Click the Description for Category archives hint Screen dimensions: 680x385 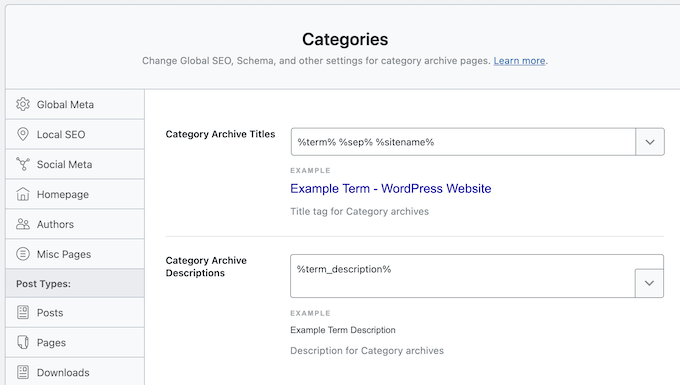point(367,350)
